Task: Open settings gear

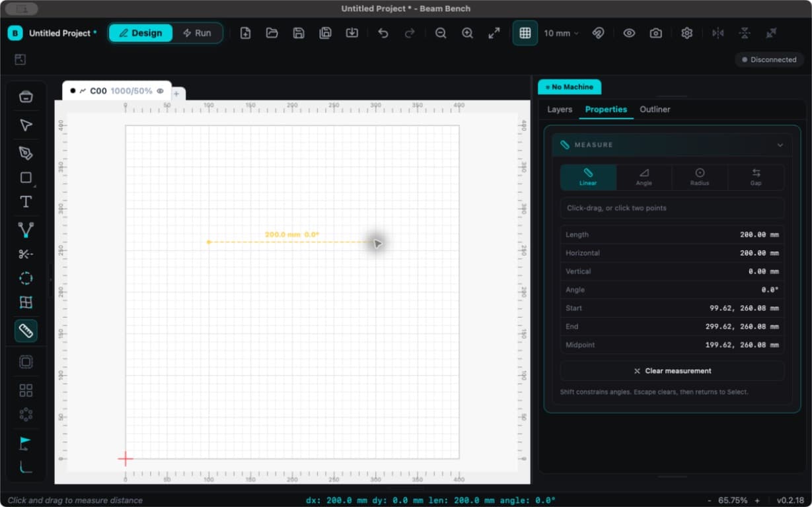Action: pos(686,33)
